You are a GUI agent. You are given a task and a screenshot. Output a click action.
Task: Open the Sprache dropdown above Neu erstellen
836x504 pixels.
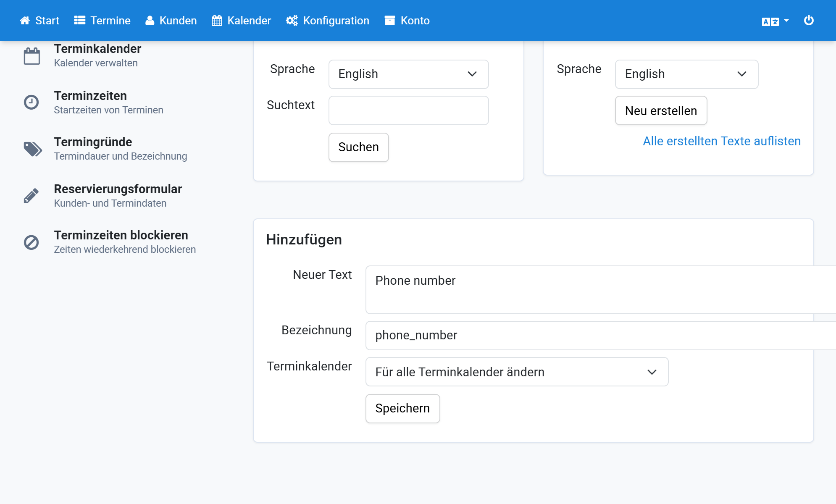[x=686, y=74]
